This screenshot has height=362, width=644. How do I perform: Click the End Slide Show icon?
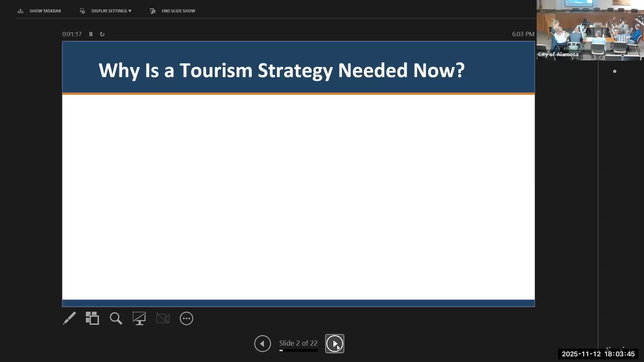(153, 11)
